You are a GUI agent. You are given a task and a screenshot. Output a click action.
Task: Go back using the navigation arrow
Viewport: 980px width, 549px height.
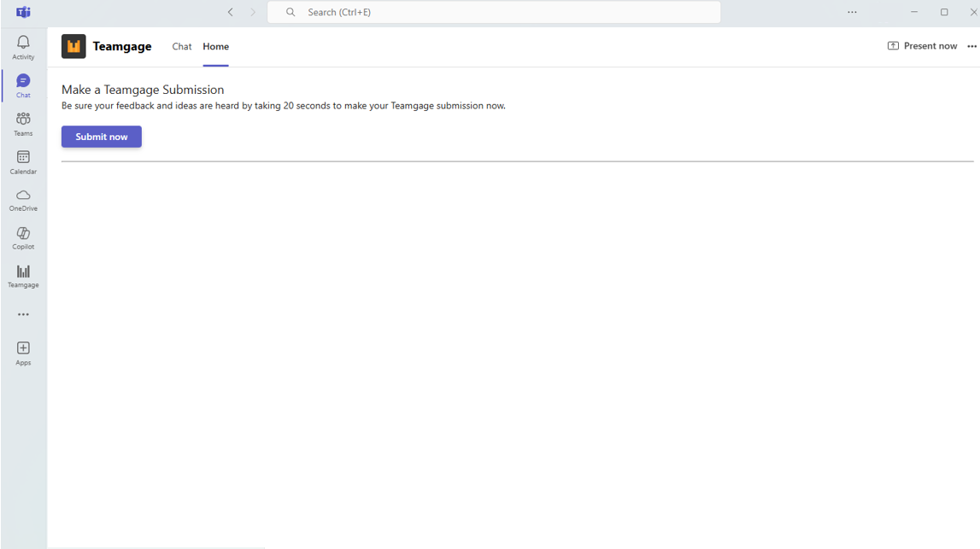tap(230, 12)
